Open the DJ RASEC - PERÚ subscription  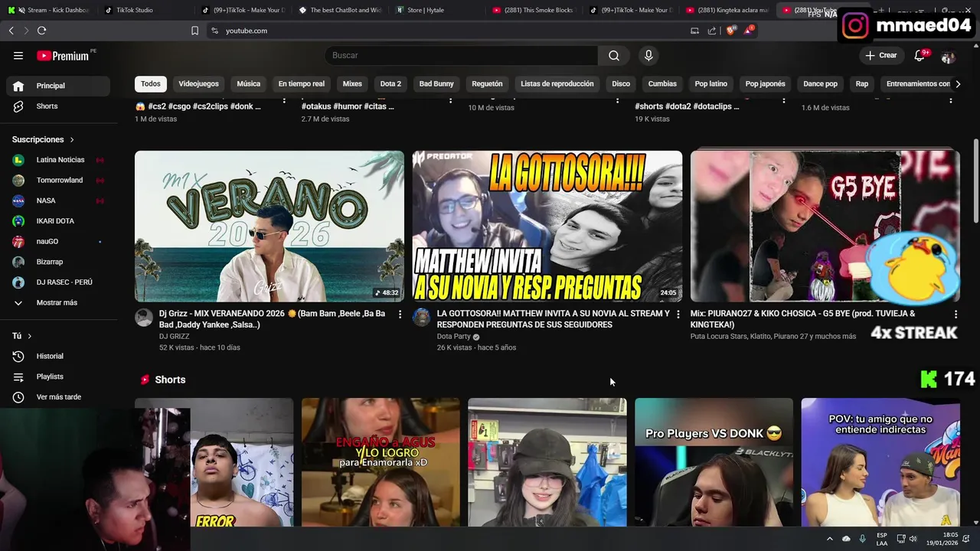(x=58, y=282)
